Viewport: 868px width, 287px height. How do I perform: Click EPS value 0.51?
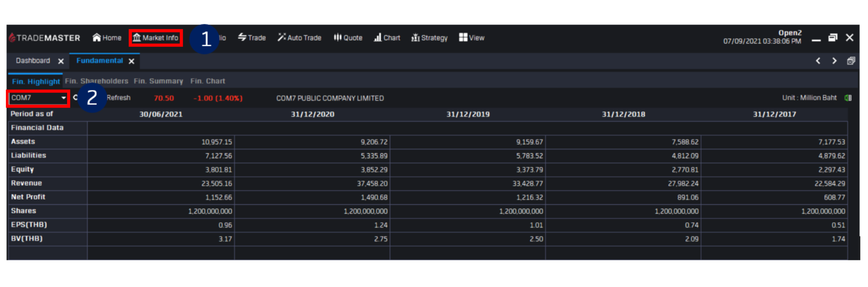[838, 225]
